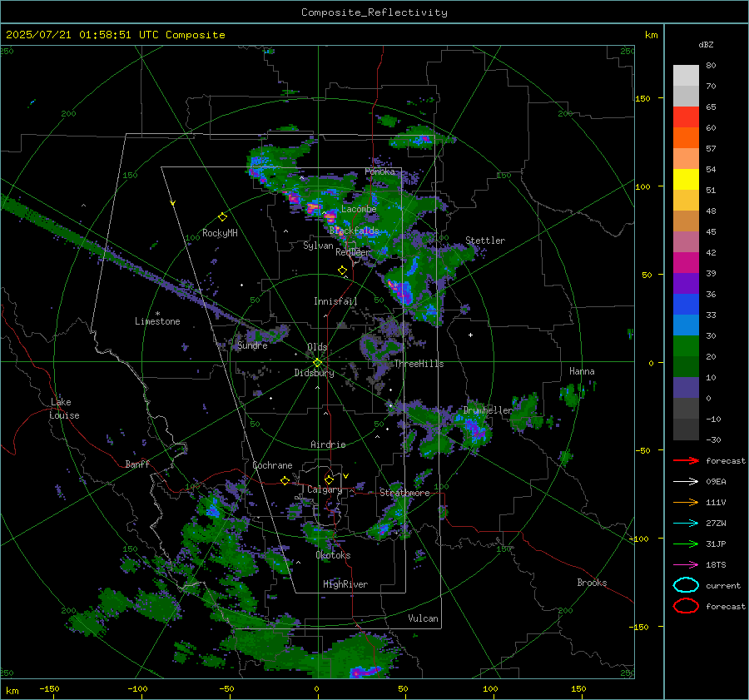This screenshot has width=749, height=700.
Task: Click the strong storm cell south of Stettler
Action: (402, 291)
